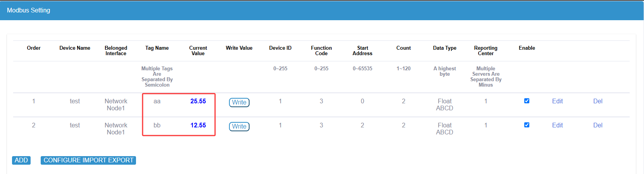Click the Device ID column header
644x174 pixels.
tap(280, 48)
